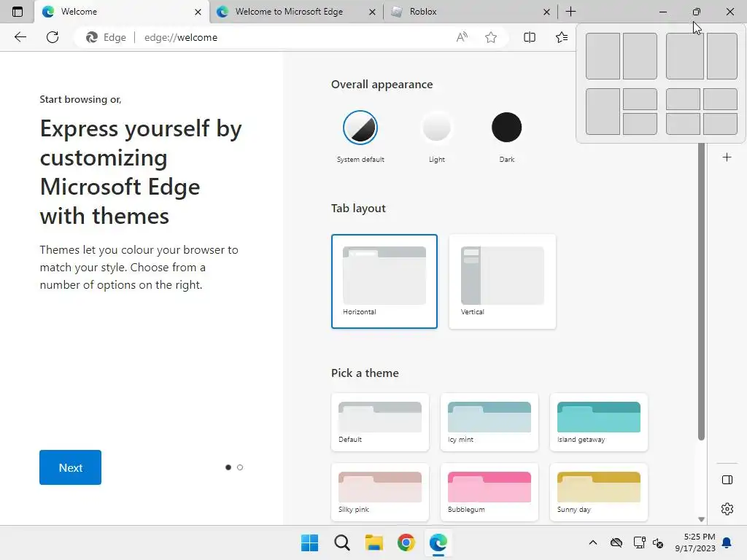Close the Welcome tab
This screenshot has height=560, width=747.
(198, 12)
